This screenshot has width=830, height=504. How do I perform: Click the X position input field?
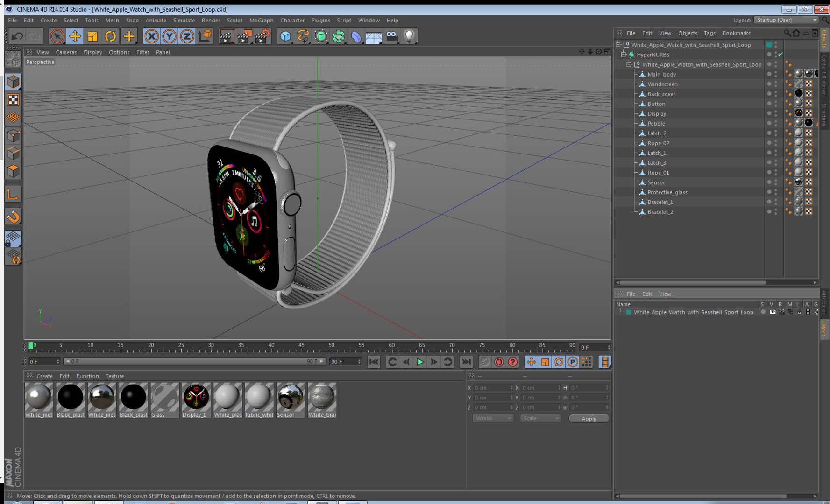493,388
